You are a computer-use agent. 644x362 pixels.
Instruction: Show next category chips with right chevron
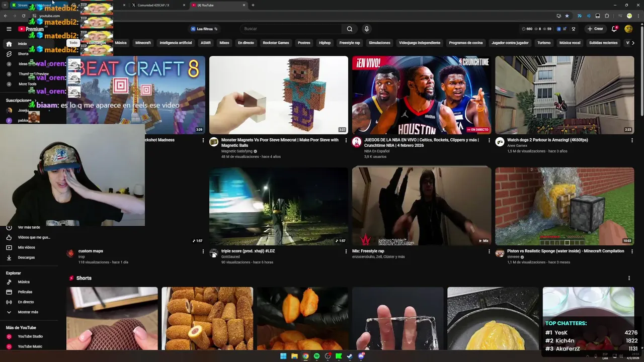[633, 43]
